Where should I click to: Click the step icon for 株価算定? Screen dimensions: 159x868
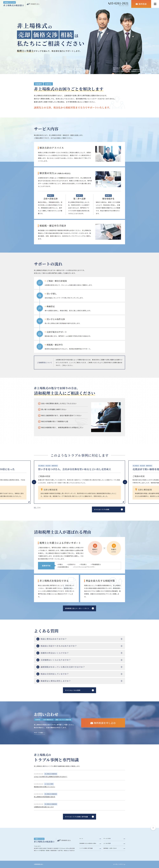[x=39, y=308]
